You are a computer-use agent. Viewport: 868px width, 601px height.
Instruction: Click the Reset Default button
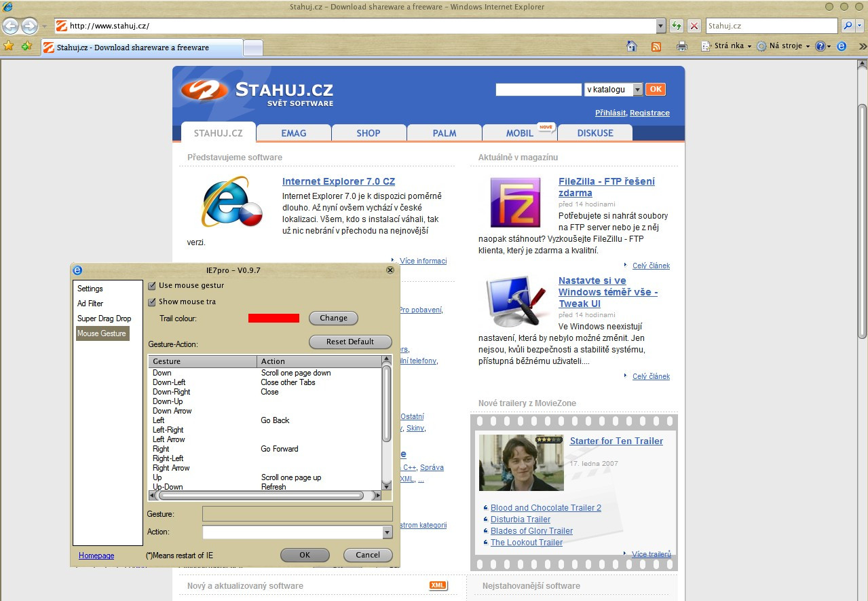tap(350, 342)
